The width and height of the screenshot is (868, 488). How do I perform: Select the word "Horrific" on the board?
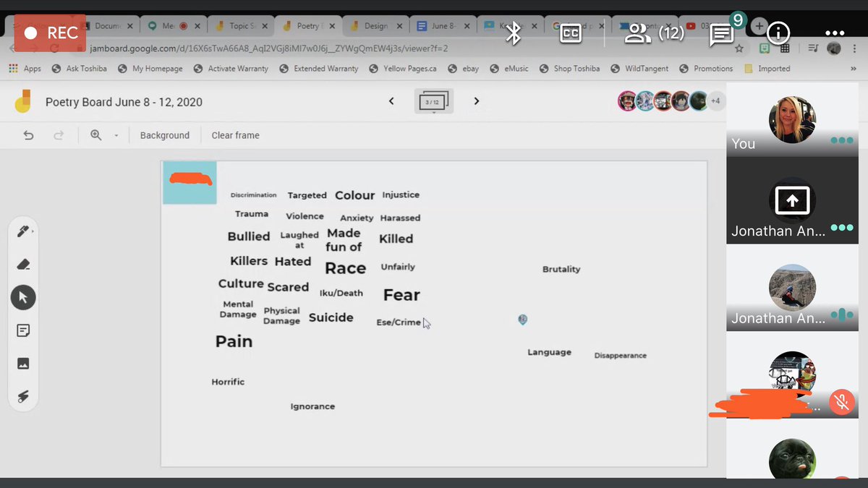(x=228, y=382)
